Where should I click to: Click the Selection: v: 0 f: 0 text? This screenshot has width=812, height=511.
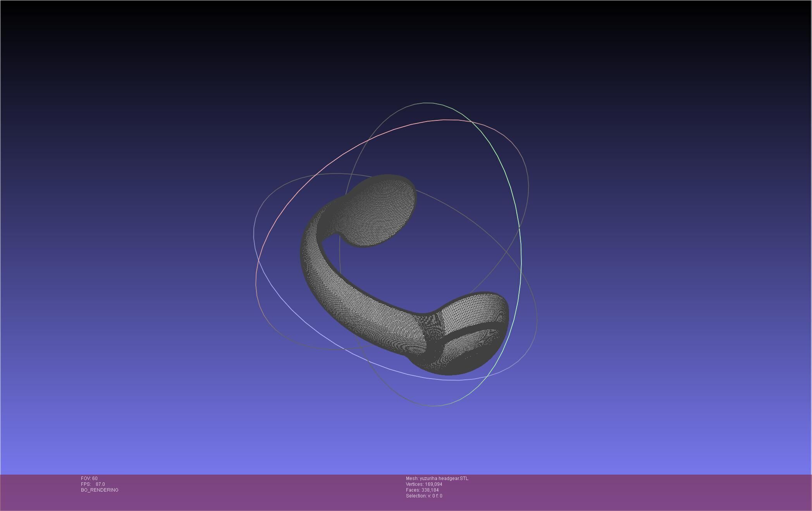424,496
